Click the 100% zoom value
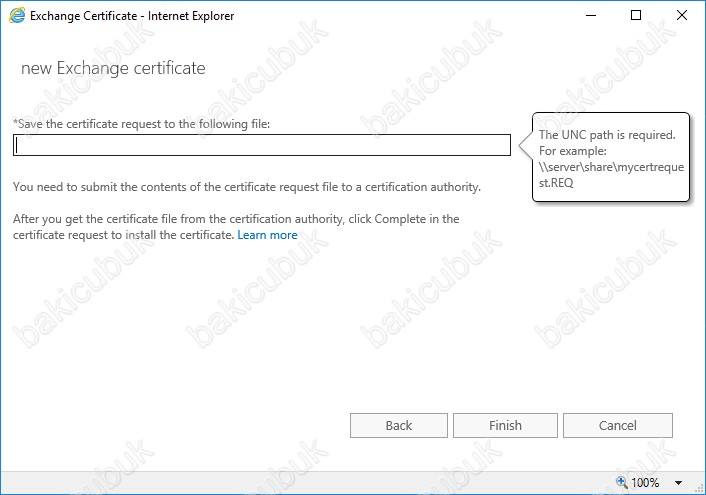706x495 pixels. pyautogui.click(x=645, y=483)
